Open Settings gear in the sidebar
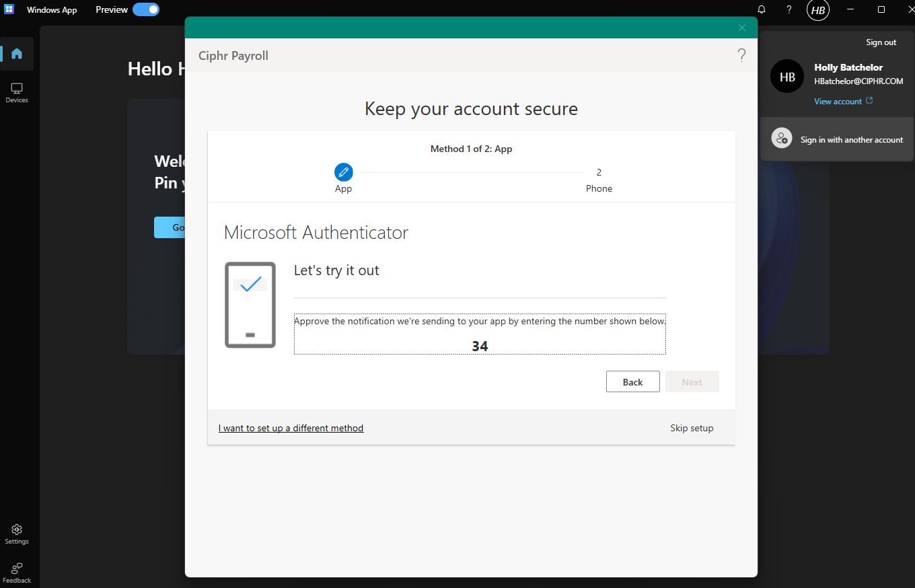 (x=17, y=534)
